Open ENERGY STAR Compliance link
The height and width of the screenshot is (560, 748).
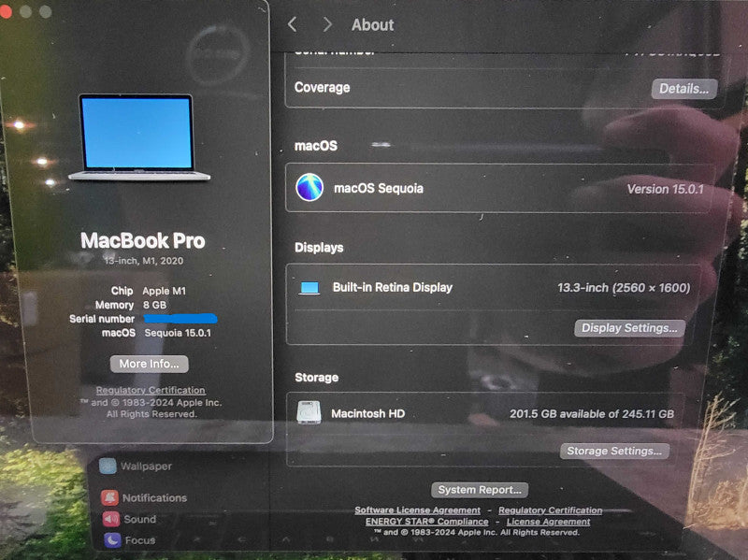[x=427, y=522]
